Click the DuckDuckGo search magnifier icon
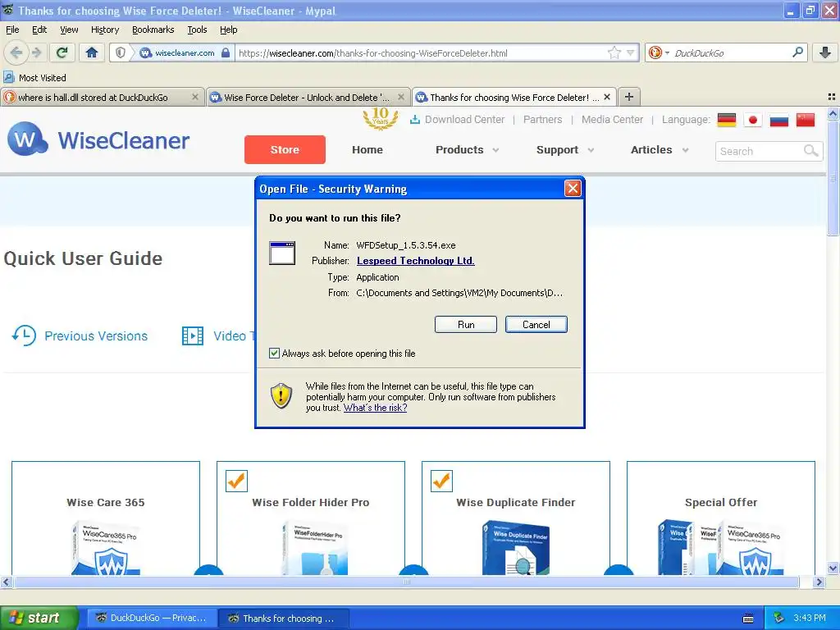Viewport: 840px width, 630px height. [797, 52]
